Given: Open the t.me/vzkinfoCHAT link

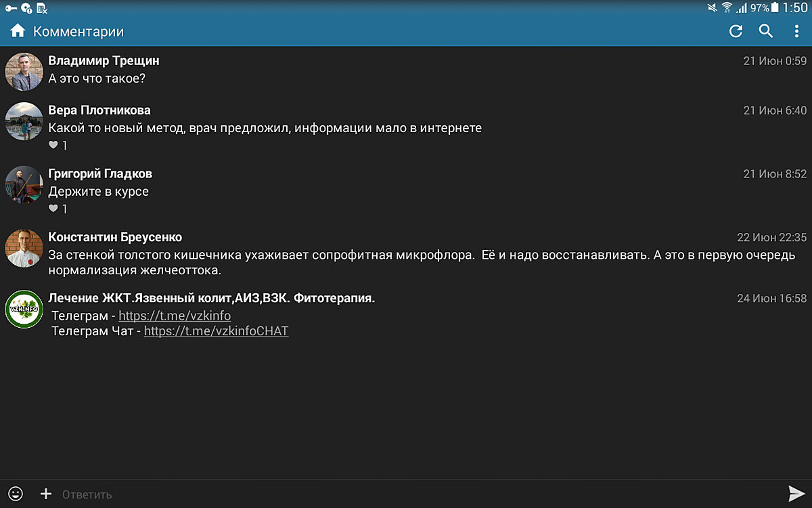Looking at the screenshot, I should point(216,331).
